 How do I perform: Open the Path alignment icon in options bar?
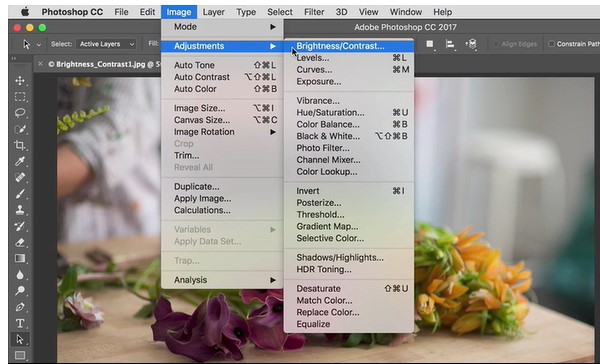450,44
